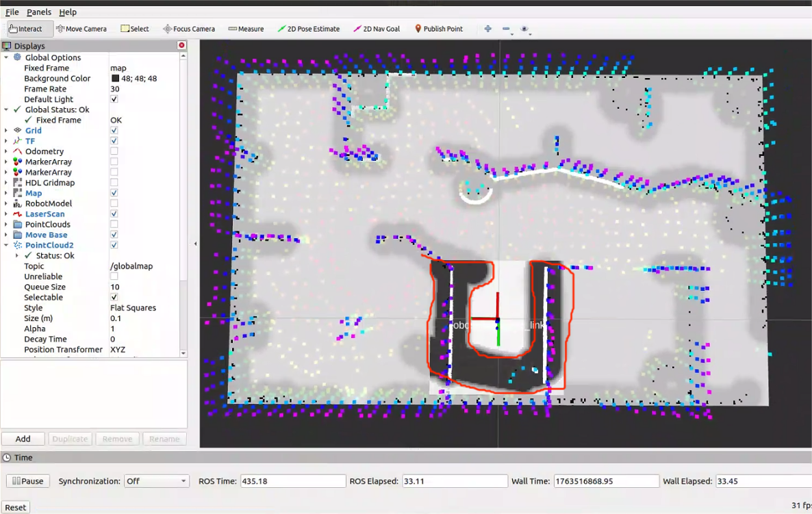Collapse the PointCloud2 display tree
Image resolution: width=812 pixels, height=514 pixels.
tap(6, 245)
